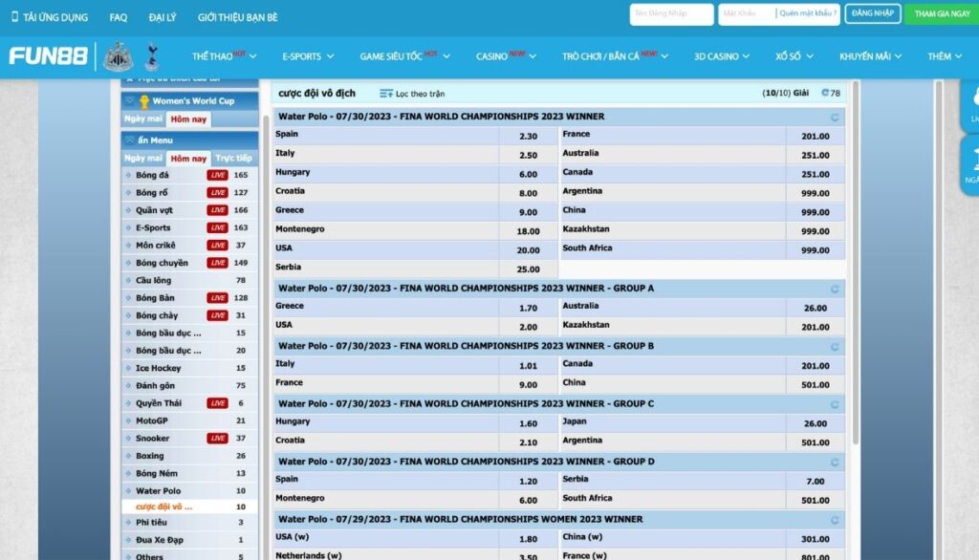Refresh the Winner - Group B market

click(x=834, y=347)
